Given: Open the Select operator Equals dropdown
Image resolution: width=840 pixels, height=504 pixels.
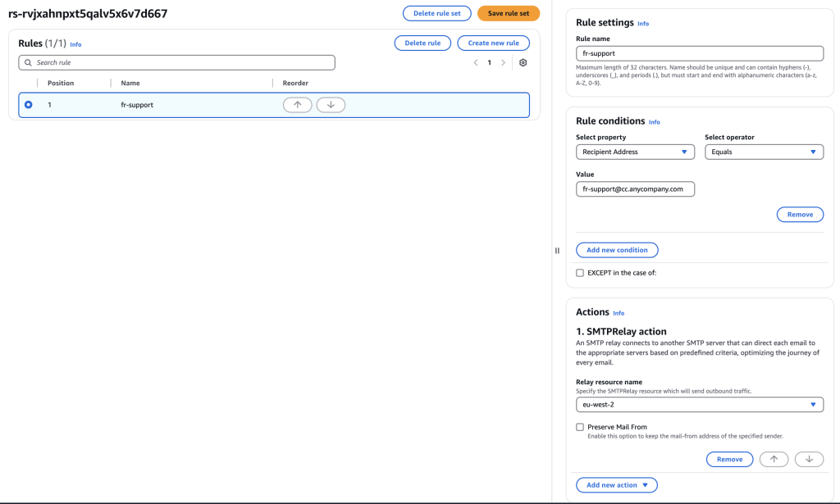Looking at the screenshot, I should click(x=764, y=152).
